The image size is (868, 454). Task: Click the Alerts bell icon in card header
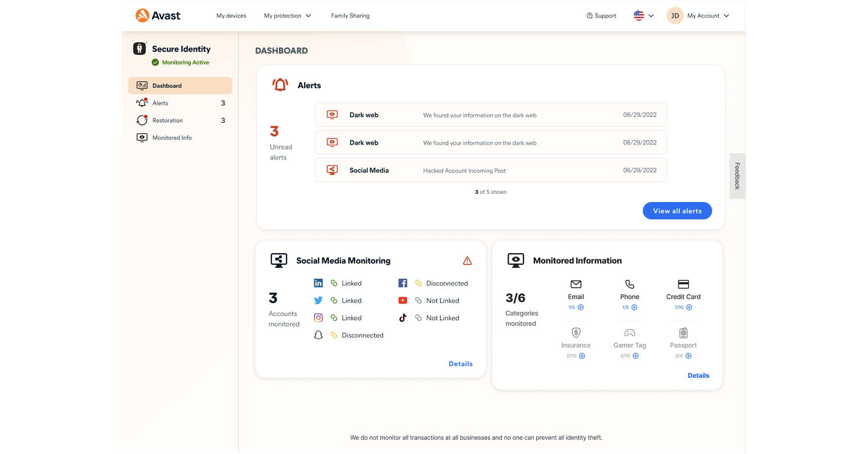point(280,85)
